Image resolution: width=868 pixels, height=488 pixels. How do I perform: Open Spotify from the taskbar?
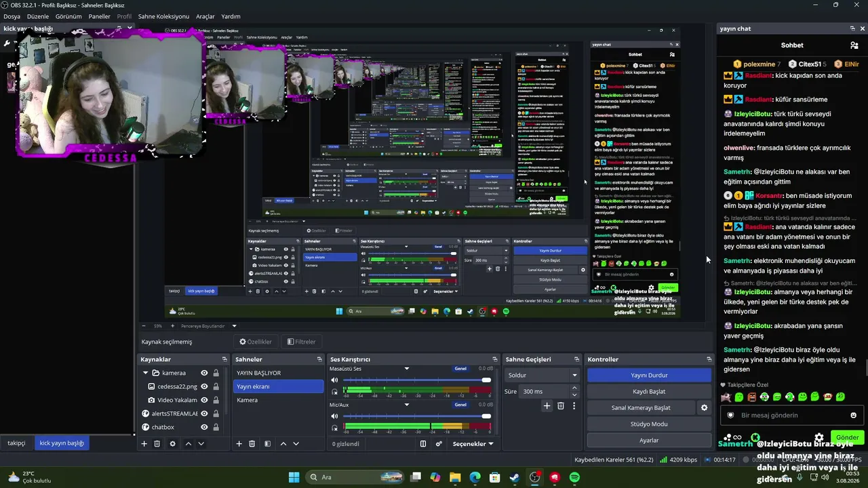point(574,477)
